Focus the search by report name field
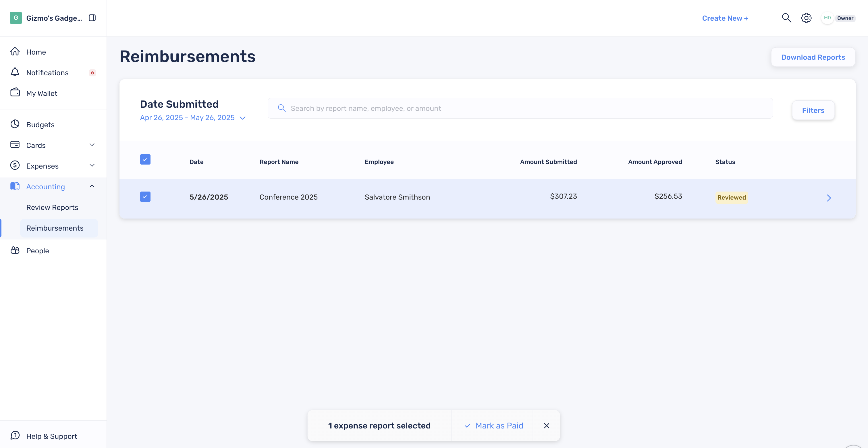This screenshot has width=868, height=448. [x=520, y=108]
